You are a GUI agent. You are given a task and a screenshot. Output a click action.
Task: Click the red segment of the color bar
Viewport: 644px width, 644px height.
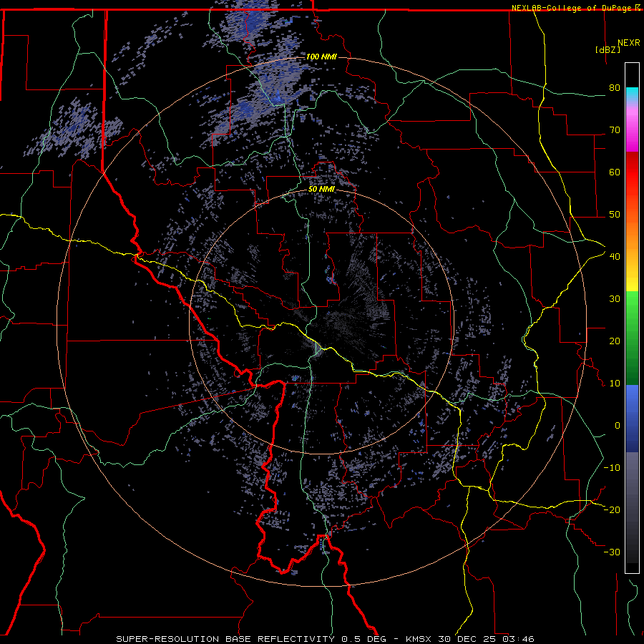click(632, 172)
